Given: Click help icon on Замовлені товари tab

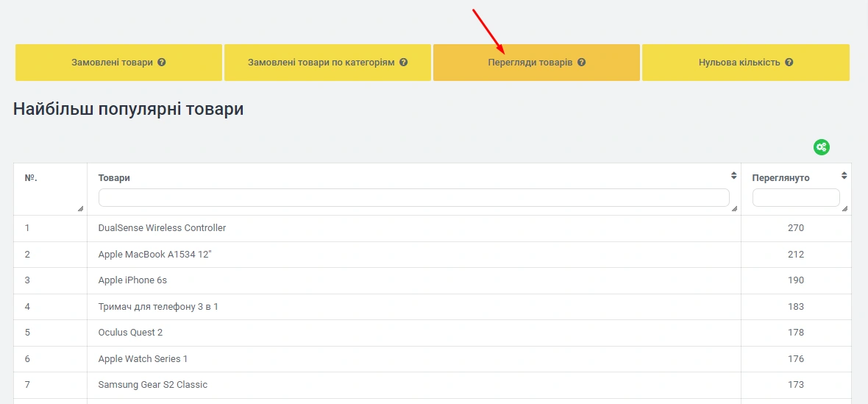Looking at the screenshot, I should 162,63.
